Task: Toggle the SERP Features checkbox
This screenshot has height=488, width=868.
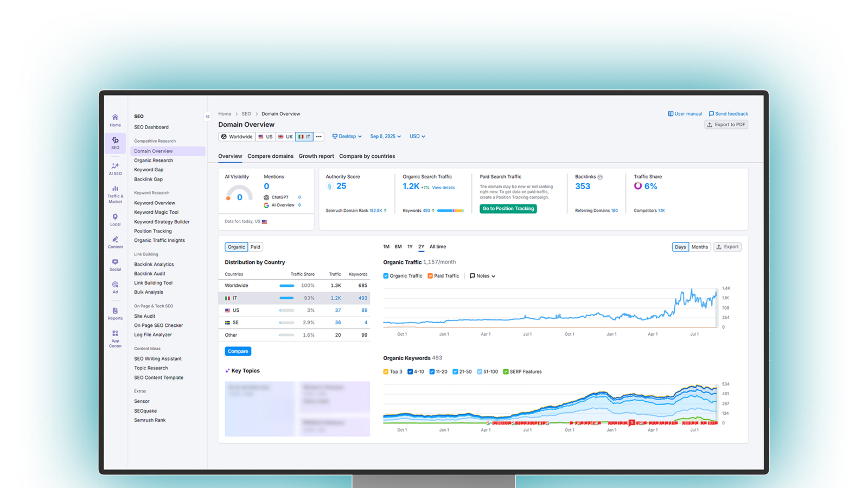Action: (506, 372)
